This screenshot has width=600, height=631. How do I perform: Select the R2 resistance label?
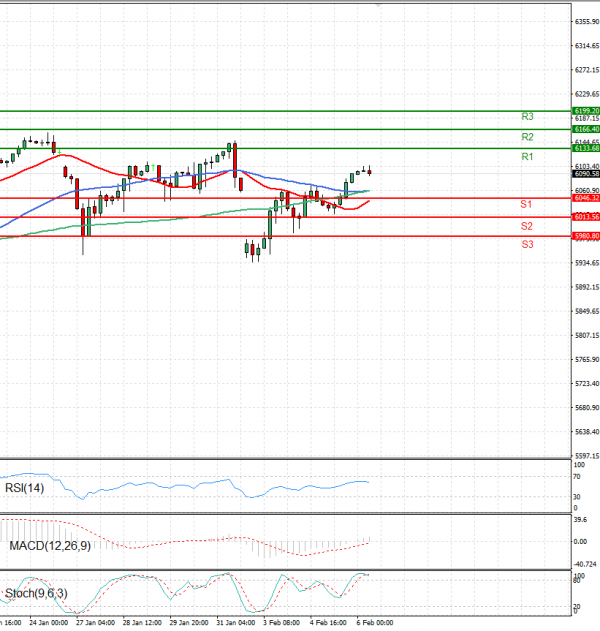[527, 136]
